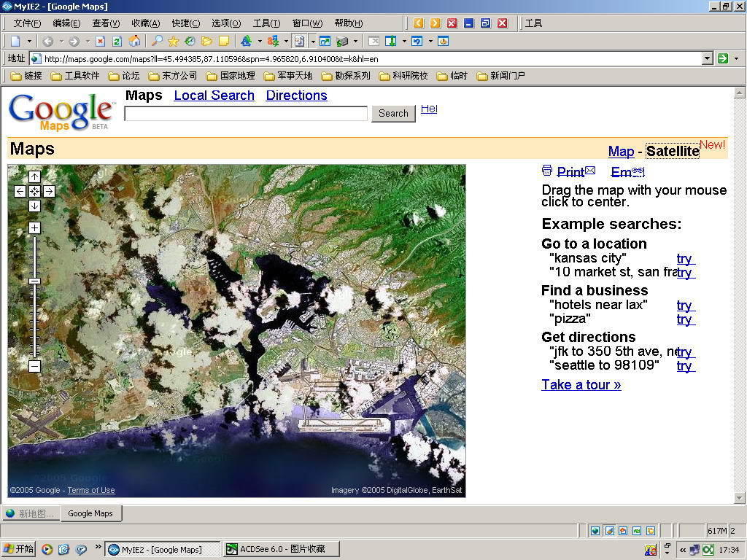This screenshot has width=747, height=560.
Task: Open the Back button history dropdown
Action: tap(61, 41)
